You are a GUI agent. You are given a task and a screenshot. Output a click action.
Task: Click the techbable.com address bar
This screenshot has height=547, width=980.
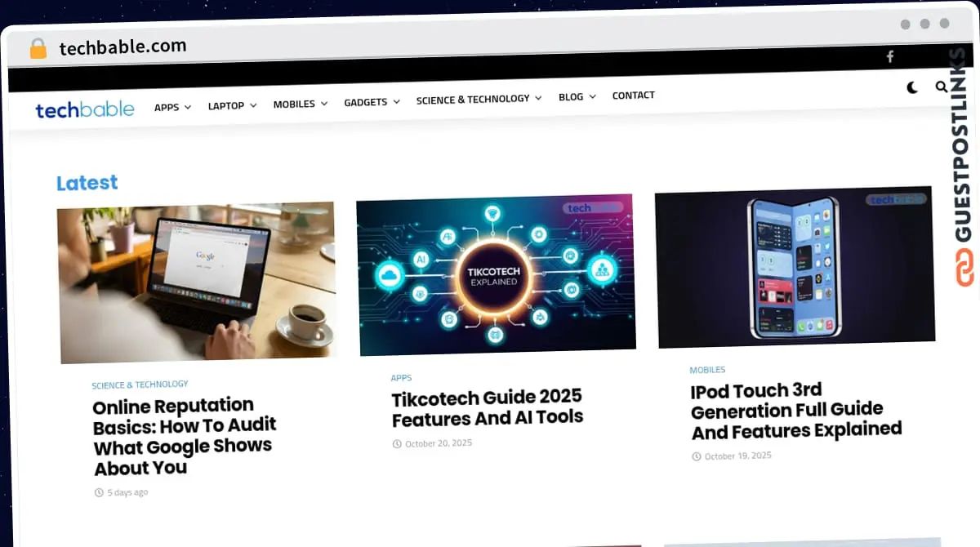[121, 47]
